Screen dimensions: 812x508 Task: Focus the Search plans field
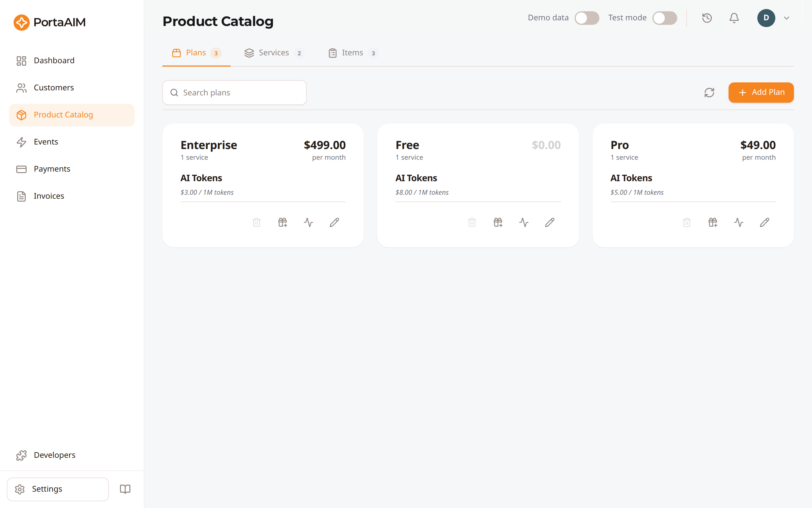234,92
